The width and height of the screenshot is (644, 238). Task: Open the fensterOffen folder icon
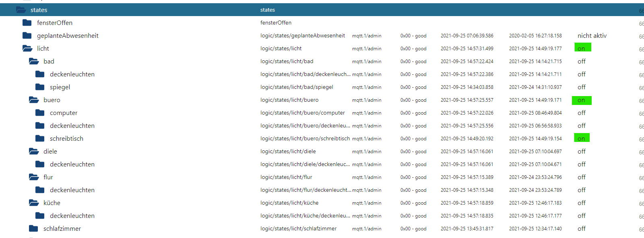[x=27, y=23]
